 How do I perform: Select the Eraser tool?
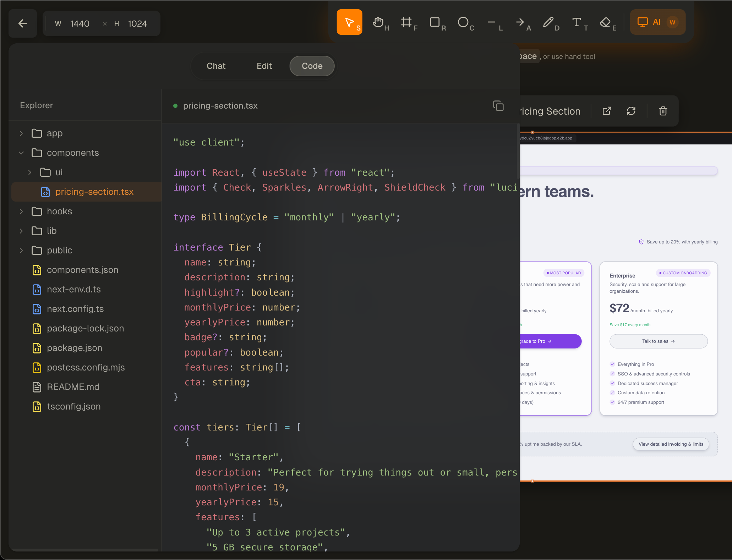606,22
